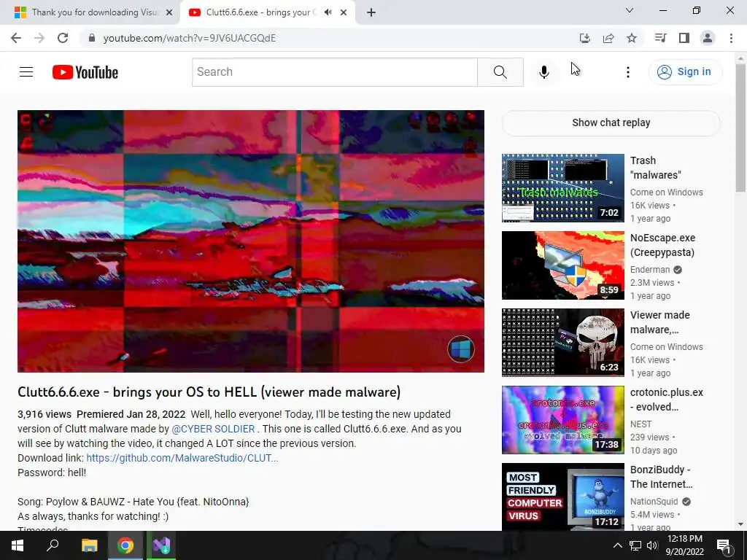Open network status tray icon
This screenshot has width=747, height=560.
pos(635,545)
